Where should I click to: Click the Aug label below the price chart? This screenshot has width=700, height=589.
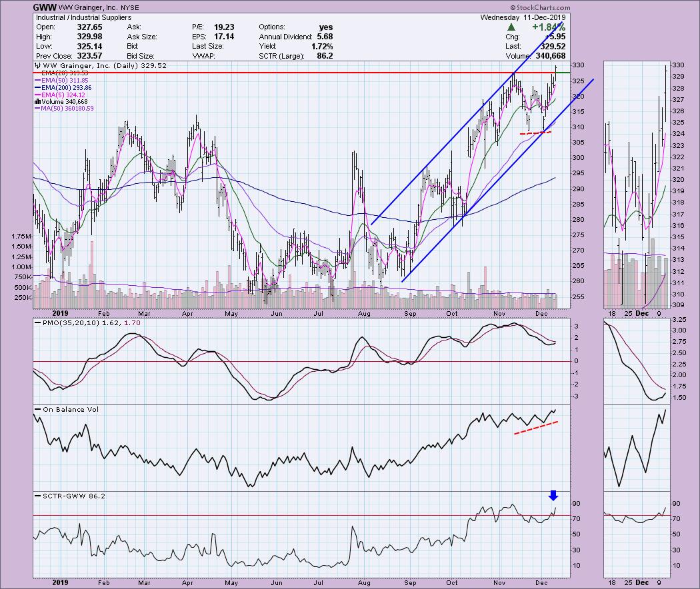pos(364,314)
